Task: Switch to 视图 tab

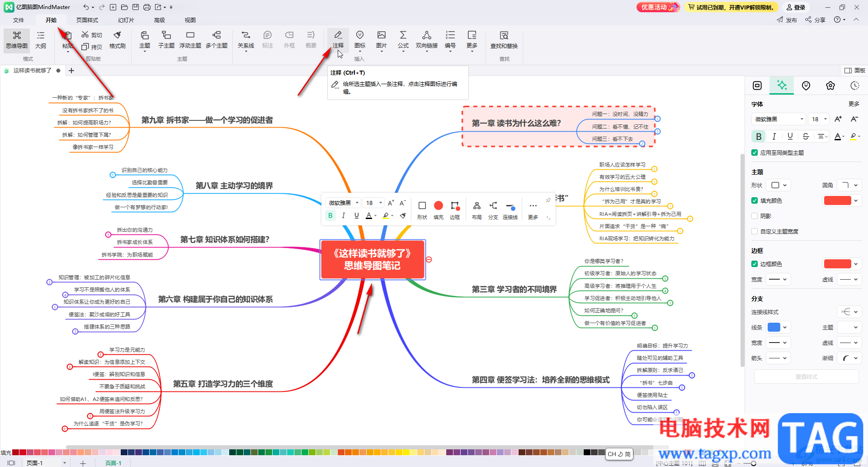Action: click(190, 20)
